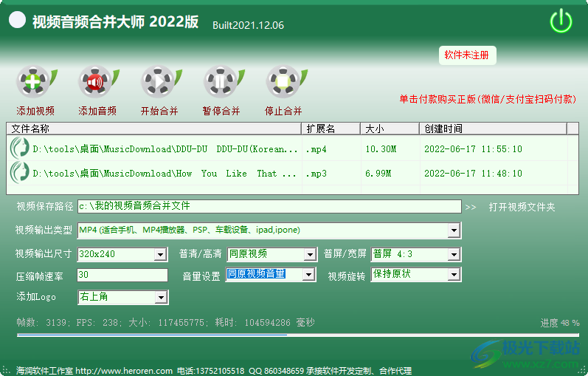Sort by the 扩展名 column header
The height and width of the screenshot is (376, 588).
pyautogui.click(x=331, y=129)
